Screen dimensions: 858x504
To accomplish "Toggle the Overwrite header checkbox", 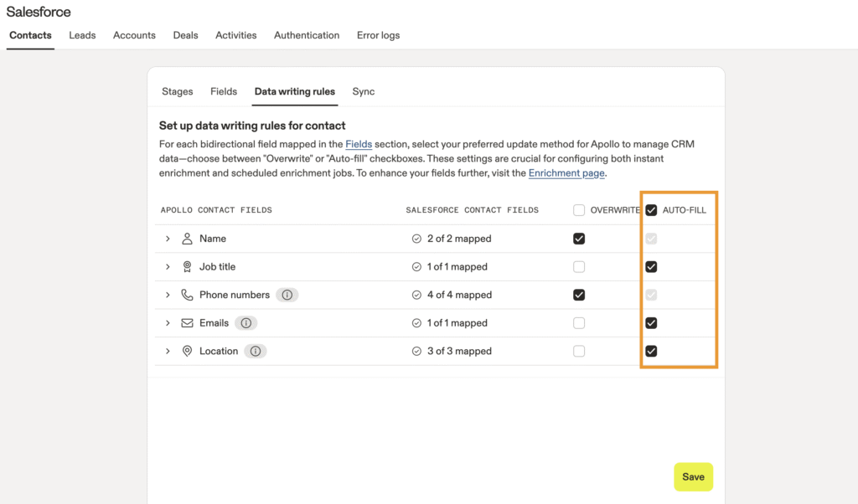I will pos(579,210).
